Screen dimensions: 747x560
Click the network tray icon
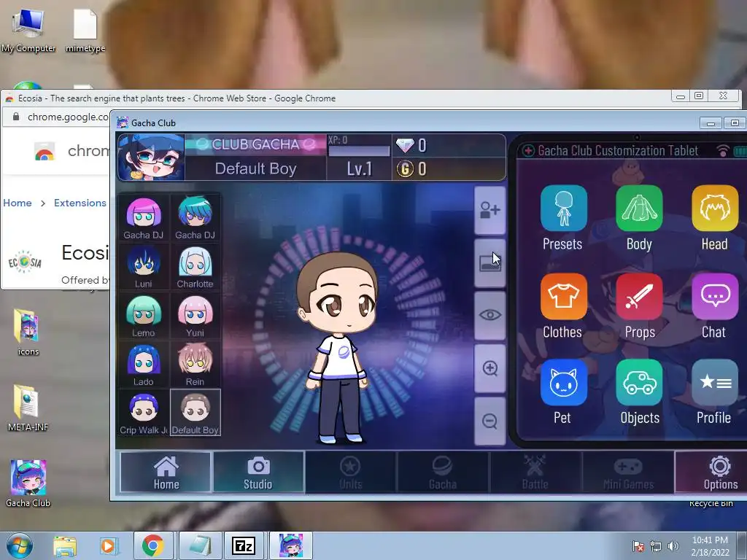tap(656, 546)
